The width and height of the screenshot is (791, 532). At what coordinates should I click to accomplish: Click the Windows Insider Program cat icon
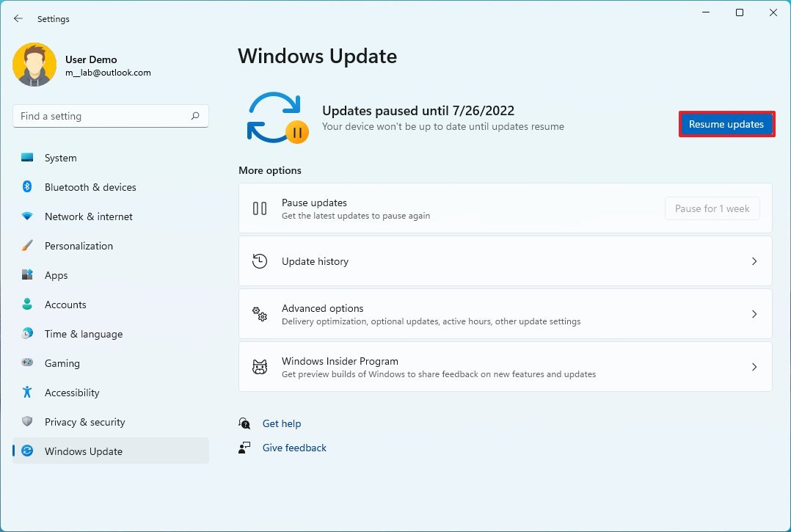coord(260,367)
